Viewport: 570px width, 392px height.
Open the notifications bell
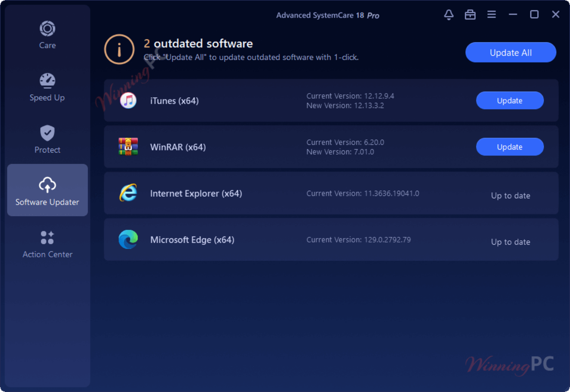tap(449, 15)
